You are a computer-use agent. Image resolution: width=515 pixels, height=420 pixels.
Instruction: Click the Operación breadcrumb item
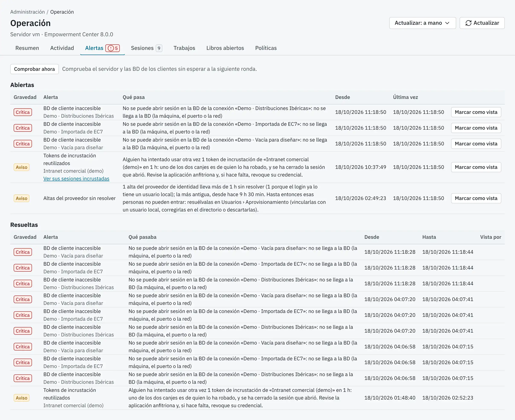[62, 12]
